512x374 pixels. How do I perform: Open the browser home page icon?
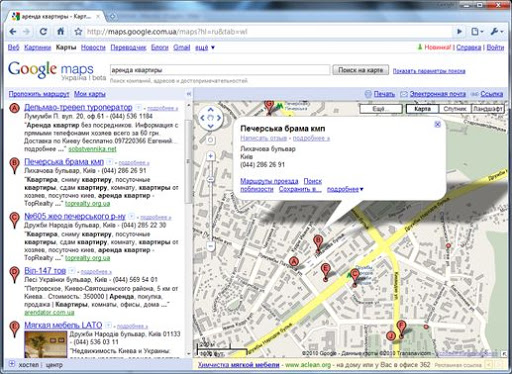[61, 32]
